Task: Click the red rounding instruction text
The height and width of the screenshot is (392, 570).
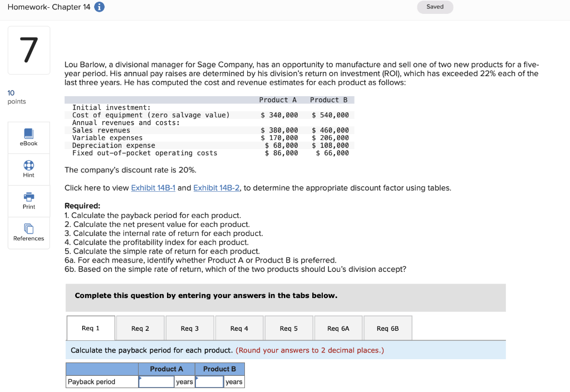Action: click(309, 350)
